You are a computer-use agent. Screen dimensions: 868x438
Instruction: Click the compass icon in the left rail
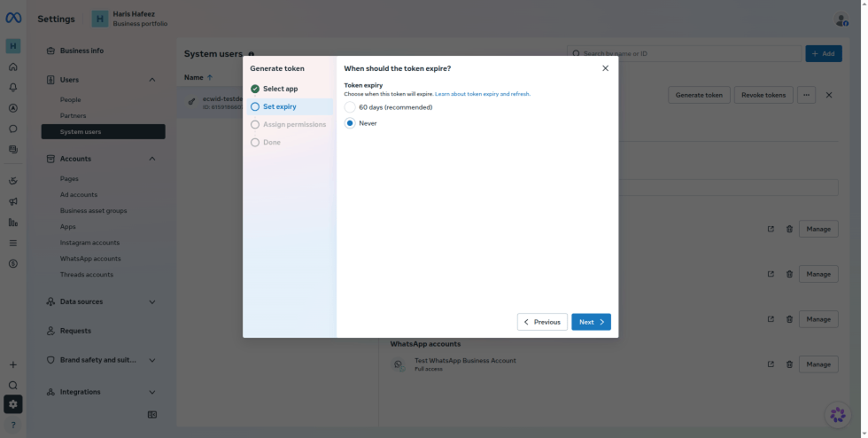(x=13, y=108)
